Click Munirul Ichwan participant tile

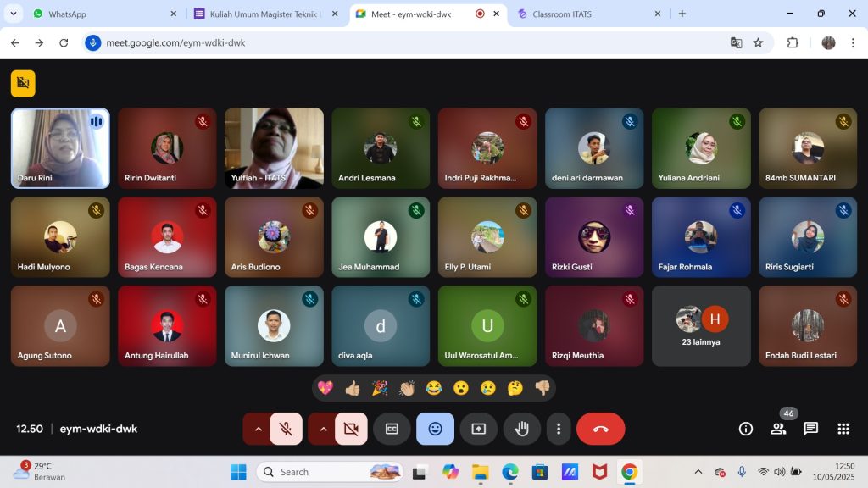pyautogui.click(x=274, y=326)
